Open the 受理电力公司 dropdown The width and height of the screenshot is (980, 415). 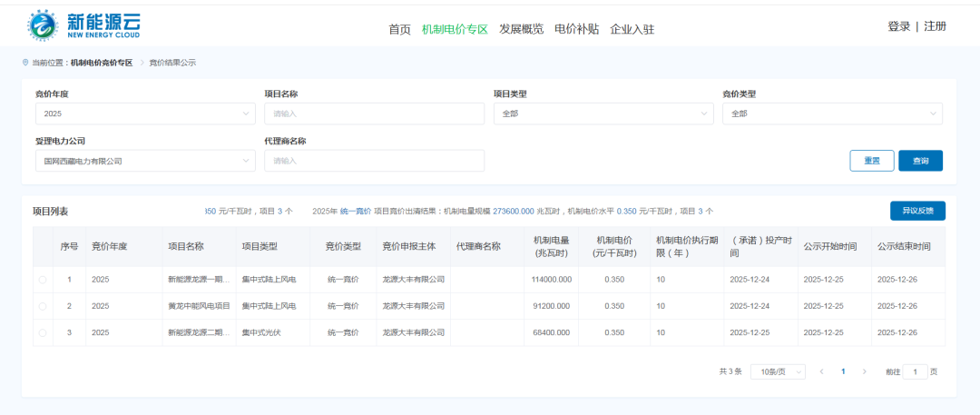[145, 161]
